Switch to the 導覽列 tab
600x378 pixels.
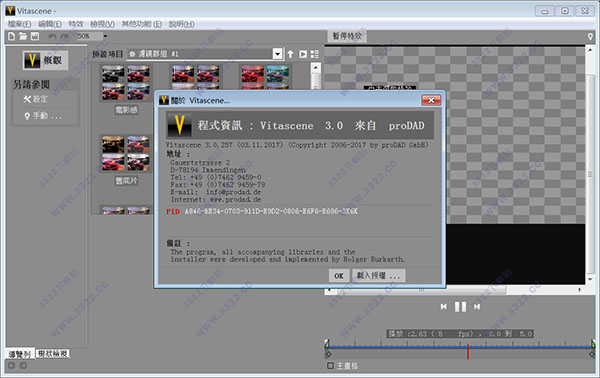coord(20,354)
